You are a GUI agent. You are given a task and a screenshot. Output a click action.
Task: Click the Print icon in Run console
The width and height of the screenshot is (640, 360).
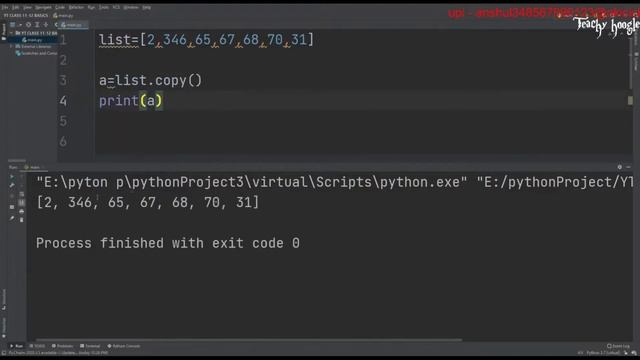22,211
